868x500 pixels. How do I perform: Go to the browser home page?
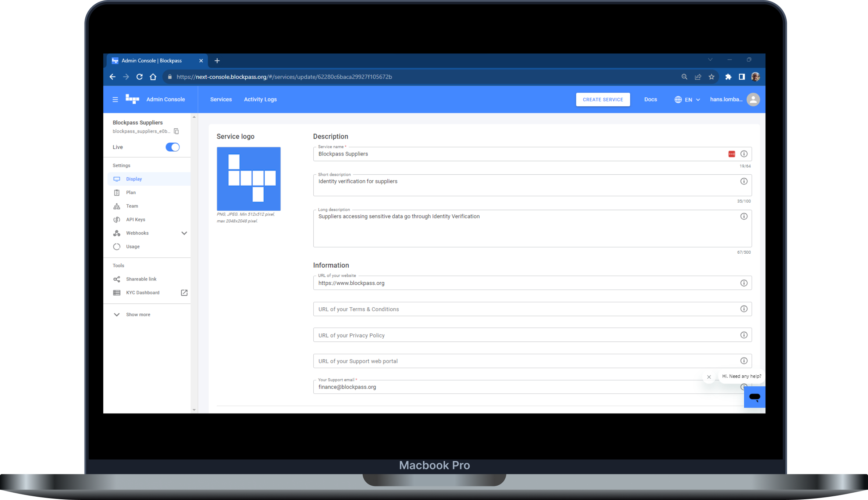point(153,77)
